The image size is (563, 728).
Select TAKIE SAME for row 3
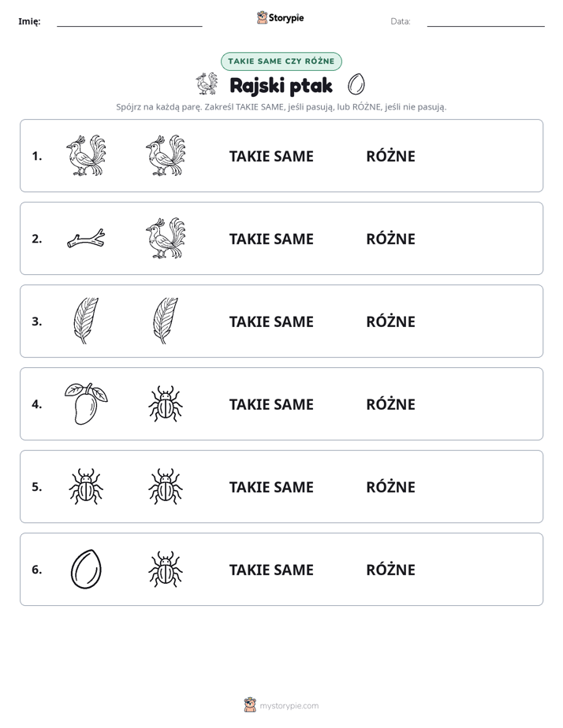tap(271, 321)
